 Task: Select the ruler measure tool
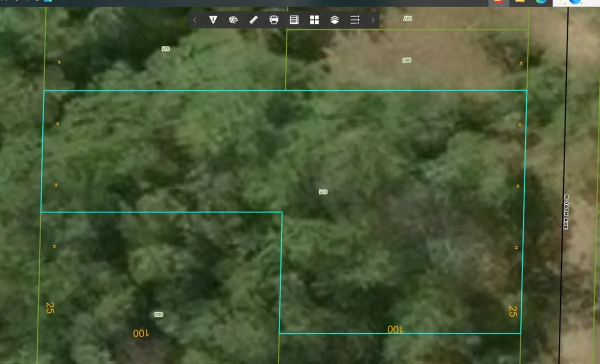pos(253,20)
